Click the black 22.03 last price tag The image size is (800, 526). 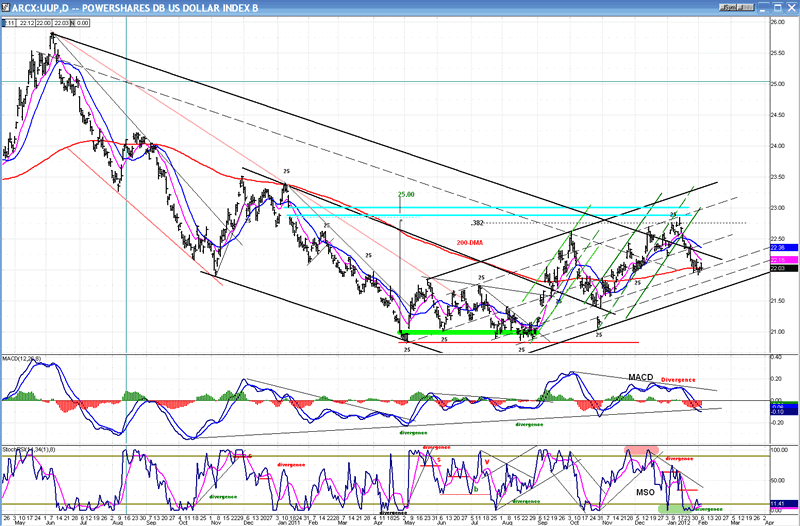781,267
